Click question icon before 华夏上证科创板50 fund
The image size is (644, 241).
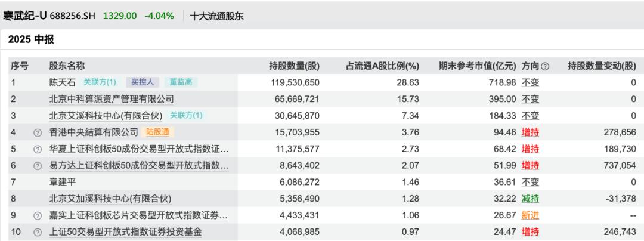click(38, 149)
